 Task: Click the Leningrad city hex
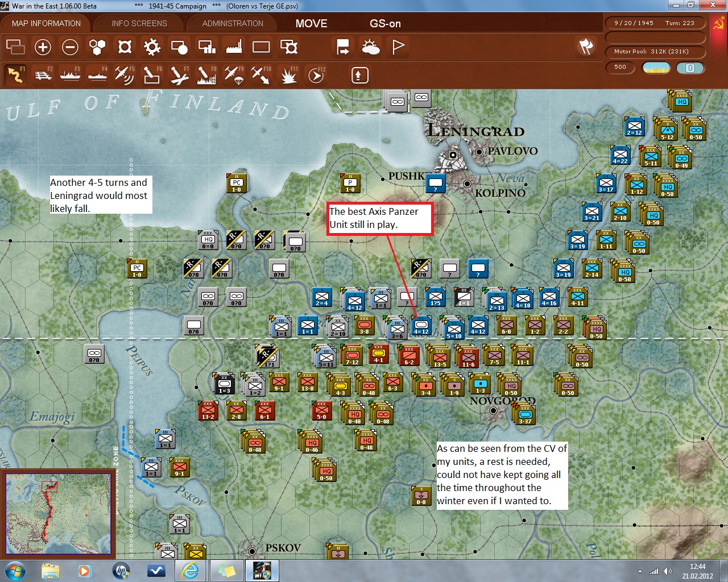coord(453,154)
